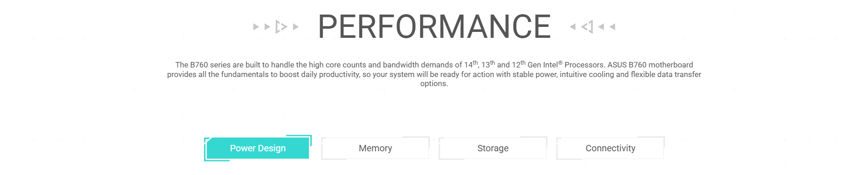Click the second small triangle left of heading
Viewport: 868px width, 175px height.
(267, 27)
